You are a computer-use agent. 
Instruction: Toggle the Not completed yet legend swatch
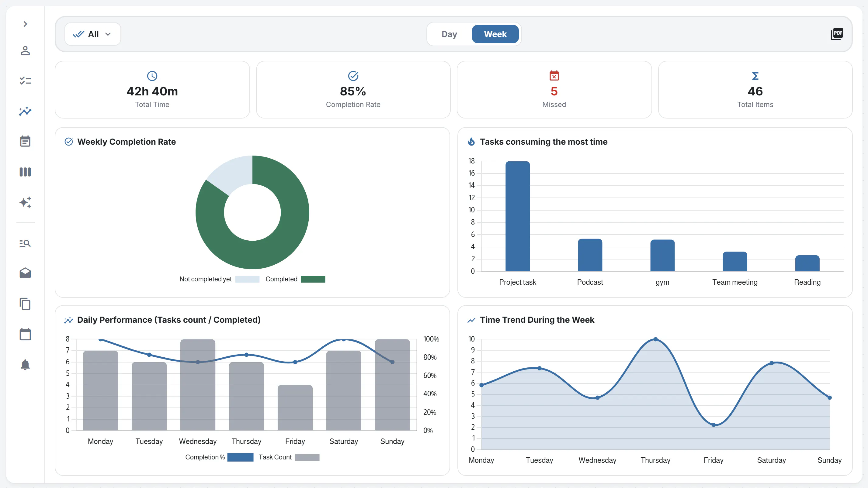point(247,279)
